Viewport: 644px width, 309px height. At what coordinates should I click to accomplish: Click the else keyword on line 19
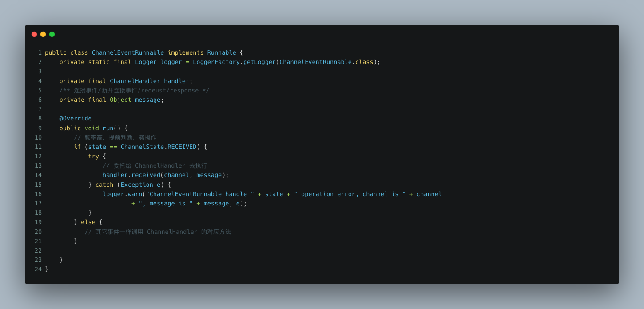88,222
